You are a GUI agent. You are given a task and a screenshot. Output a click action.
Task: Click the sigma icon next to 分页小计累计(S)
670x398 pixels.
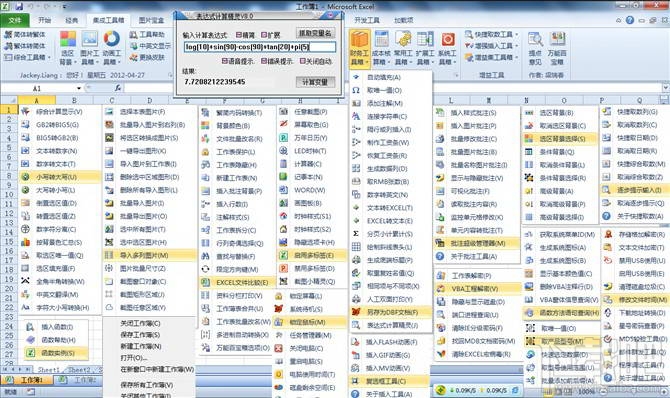point(356,234)
